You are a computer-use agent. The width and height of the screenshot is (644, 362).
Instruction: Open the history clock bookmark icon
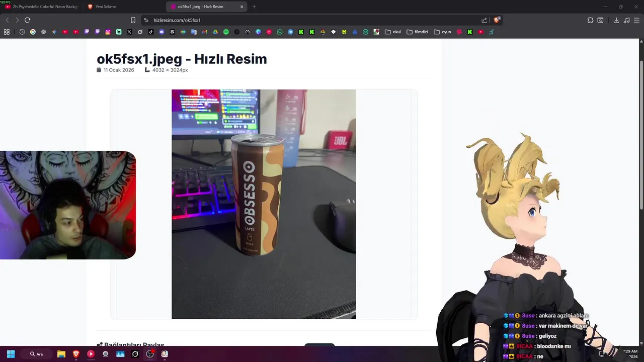[22, 32]
